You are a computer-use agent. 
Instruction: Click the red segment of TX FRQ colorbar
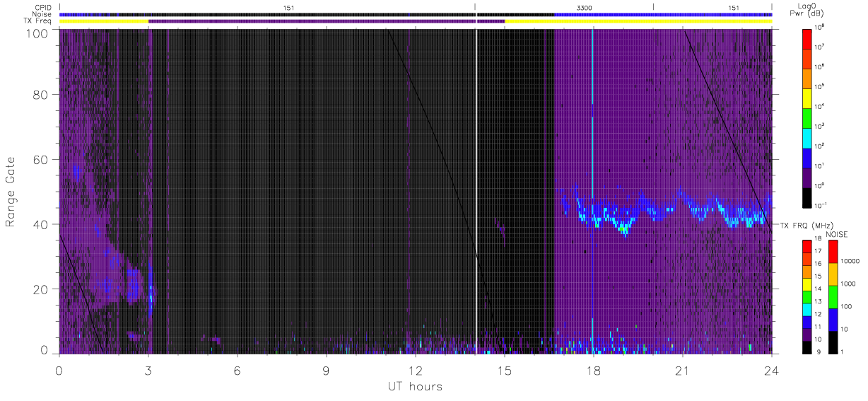(808, 245)
